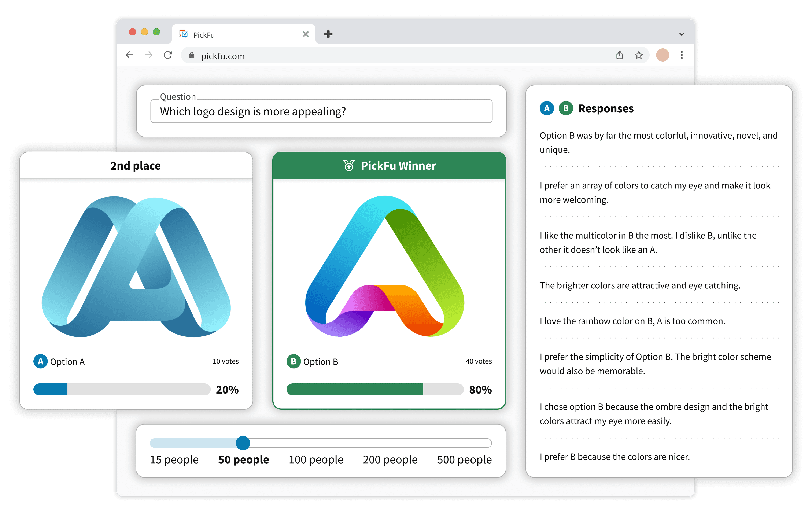
Task: Click the red close window button
Action: point(133,32)
